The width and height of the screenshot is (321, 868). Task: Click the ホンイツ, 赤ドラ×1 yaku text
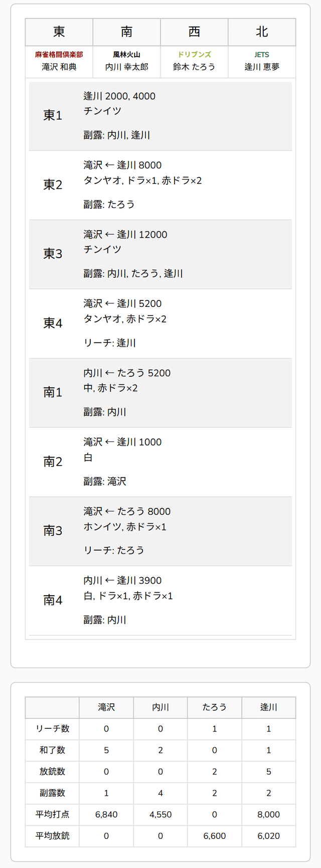[x=125, y=527]
